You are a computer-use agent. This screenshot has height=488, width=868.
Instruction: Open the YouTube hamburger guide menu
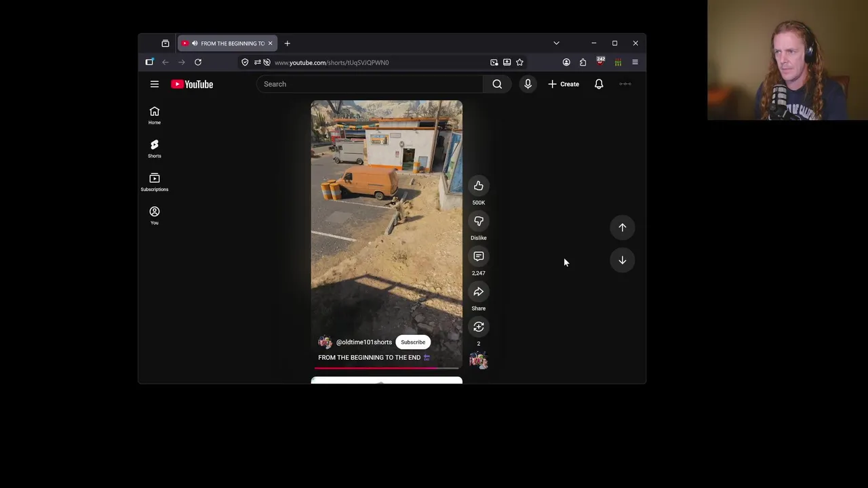tap(155, 84)
